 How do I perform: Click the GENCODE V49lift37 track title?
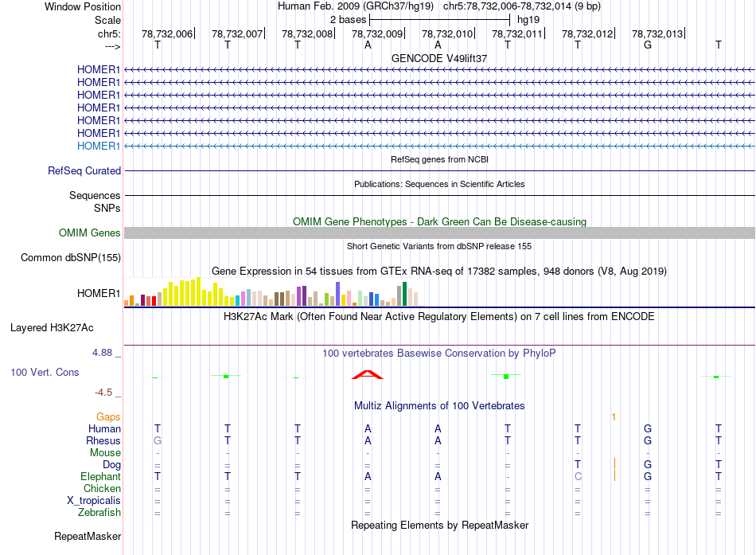pos(439,58)
